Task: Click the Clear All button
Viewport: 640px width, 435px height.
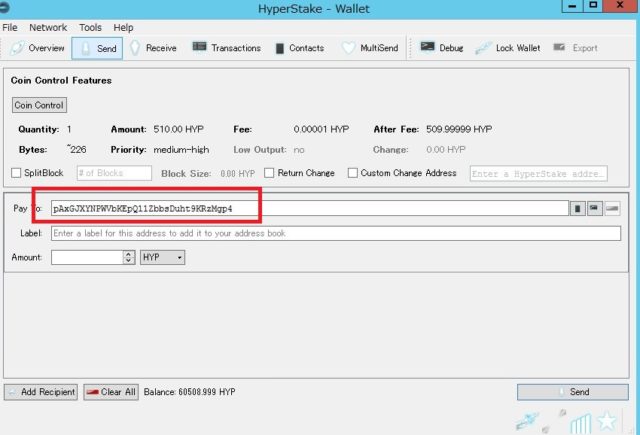Action: tap(111, 392)
